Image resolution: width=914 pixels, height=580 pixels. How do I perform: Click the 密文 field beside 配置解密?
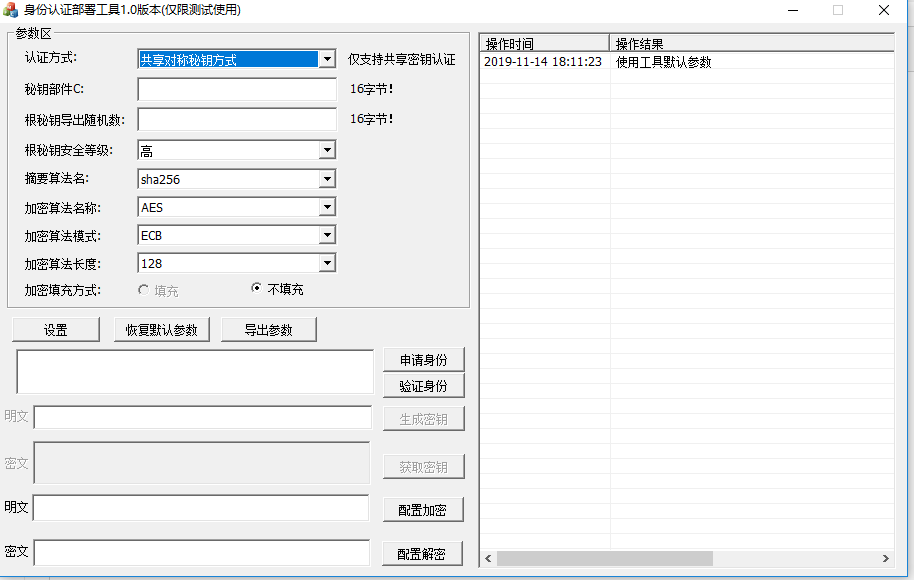coord(202,553)
